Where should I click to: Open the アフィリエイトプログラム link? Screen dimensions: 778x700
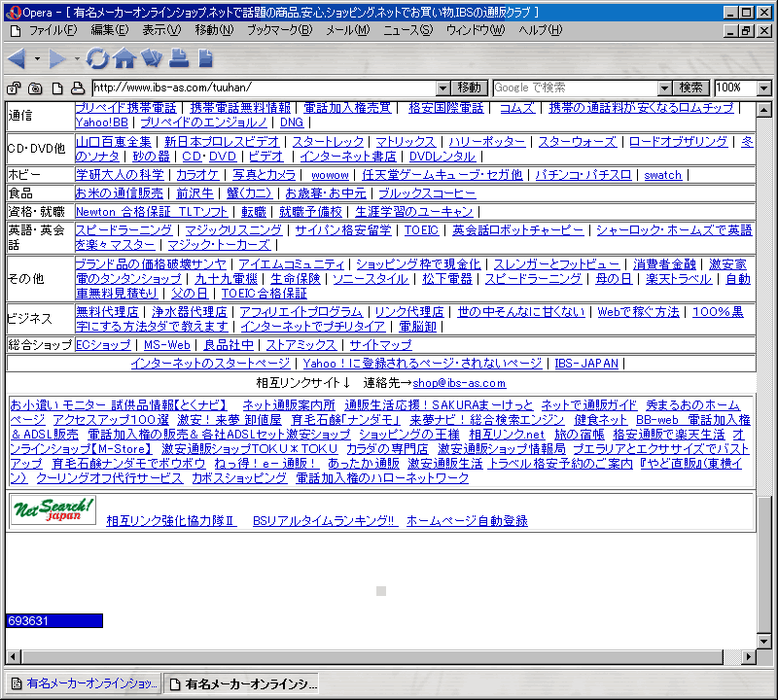(x=301, y=312)
